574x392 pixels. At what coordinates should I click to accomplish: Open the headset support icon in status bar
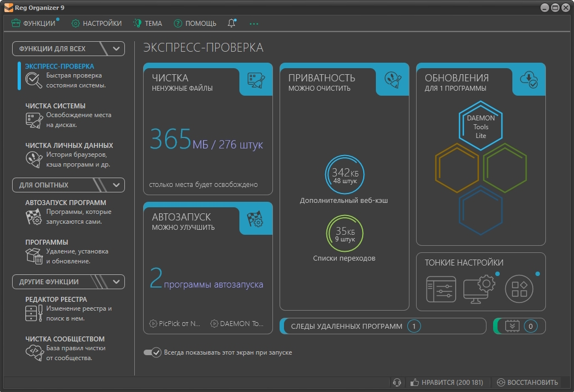tap(396, 383)
